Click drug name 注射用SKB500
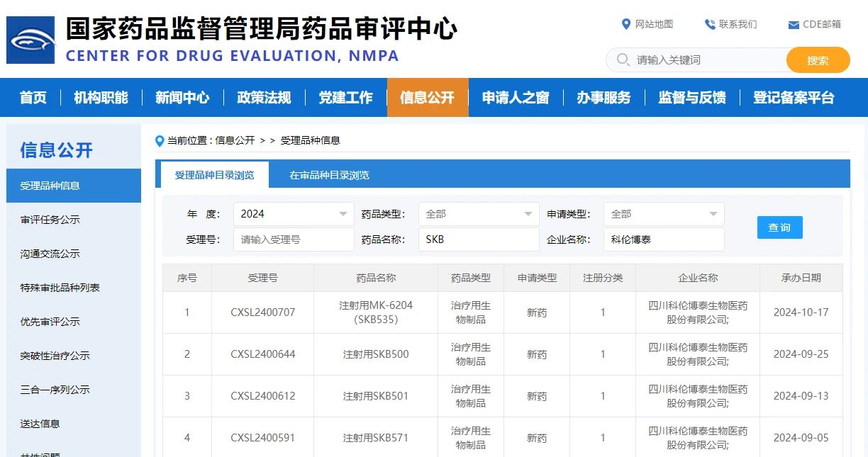 pyautogui.click(x=376, y=354)
